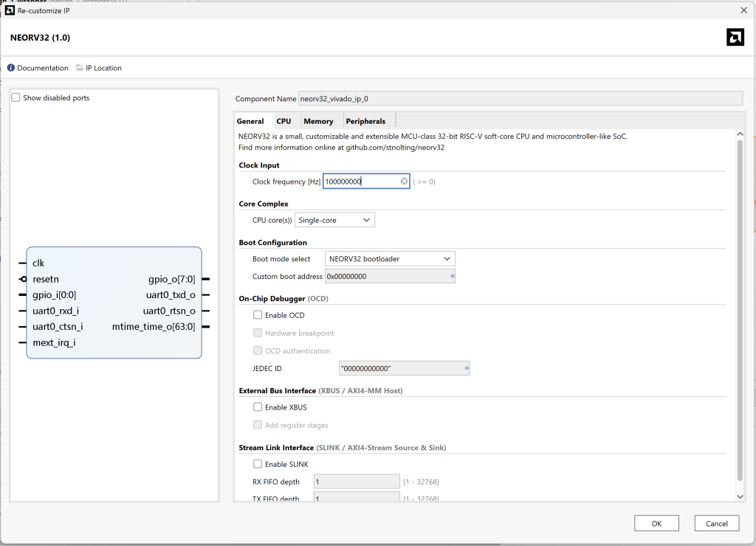Click the Component Name field
756x546 pixels.
(x=520, y=98)
